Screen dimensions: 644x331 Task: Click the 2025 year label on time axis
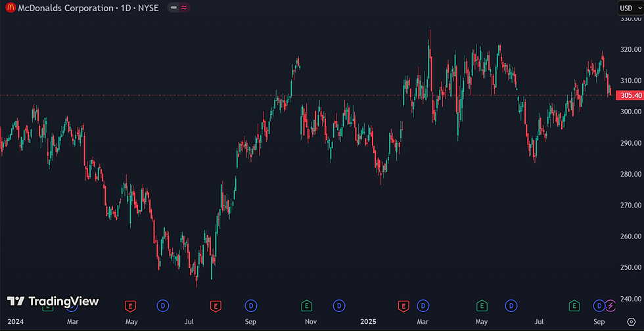[x=368, y=322]
